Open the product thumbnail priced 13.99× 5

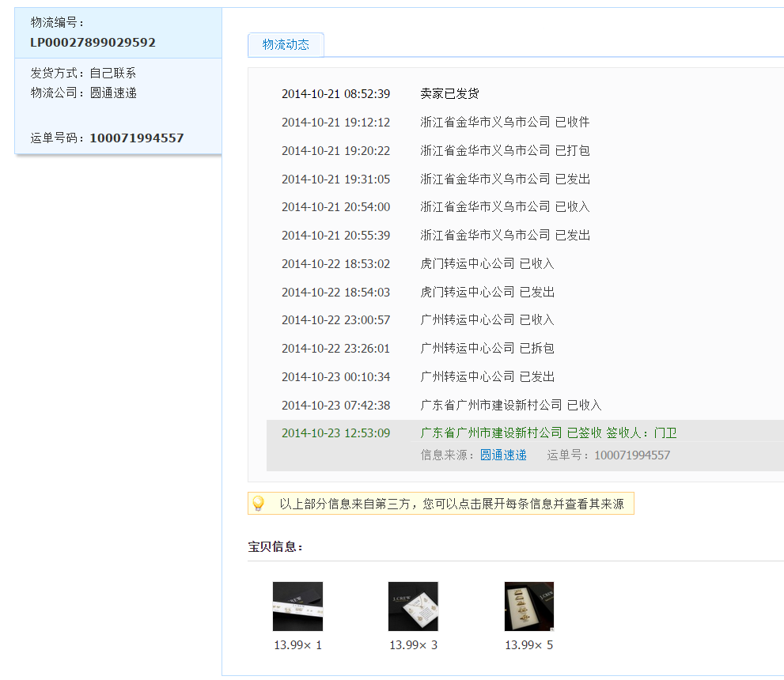coord(529,606)
